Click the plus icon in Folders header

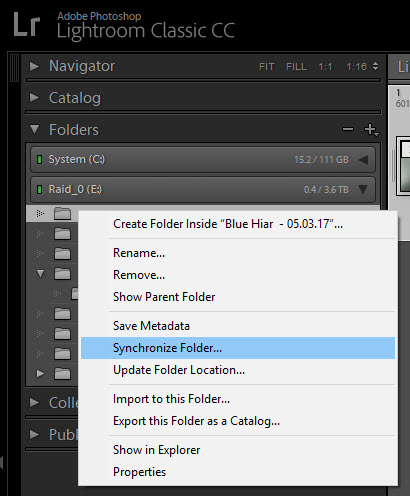point(371,129)
